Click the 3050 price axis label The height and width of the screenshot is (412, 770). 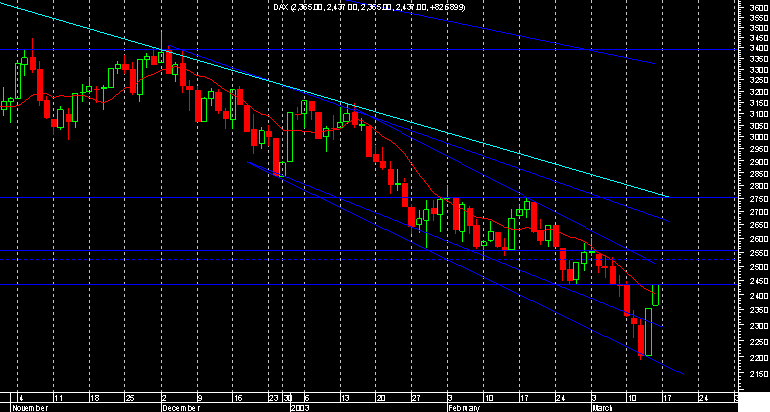click(x=759, y=126)
